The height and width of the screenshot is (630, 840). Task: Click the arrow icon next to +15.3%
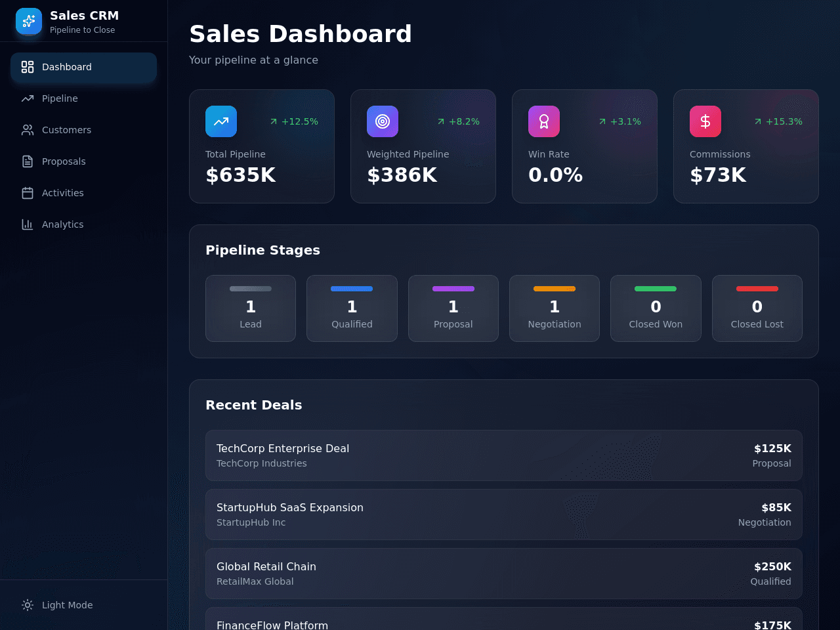pos(758,121)
